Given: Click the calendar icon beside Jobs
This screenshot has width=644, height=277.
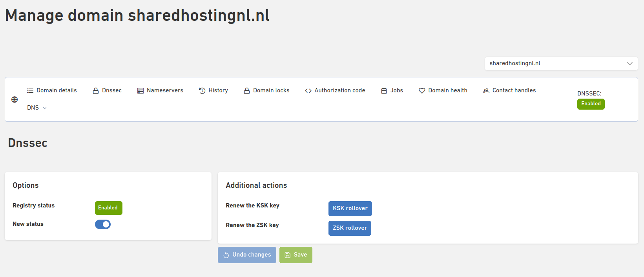Looking at the screenshot, I should click(384, 91).
